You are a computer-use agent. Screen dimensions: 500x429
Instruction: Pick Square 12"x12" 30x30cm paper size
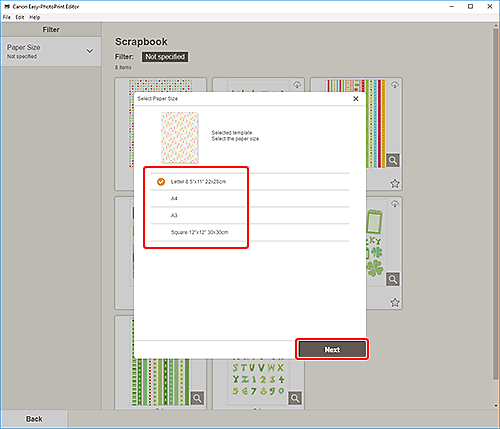click(x=250, y=232)
